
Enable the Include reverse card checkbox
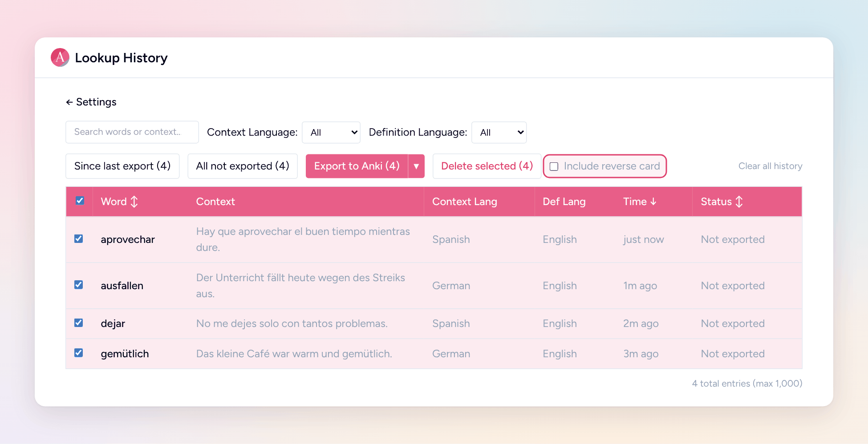pyautogui.click(x=554, y=166)
